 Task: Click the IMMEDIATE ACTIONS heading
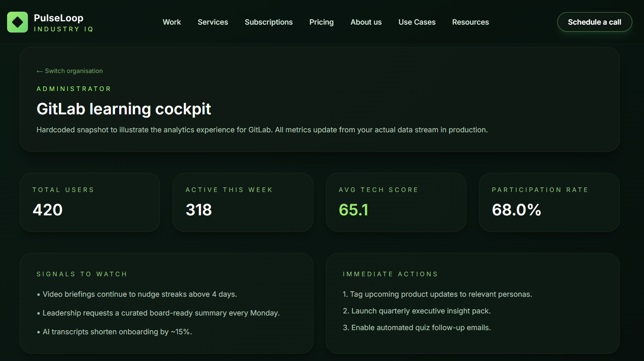pyautogui.click(x=390, y=274)
